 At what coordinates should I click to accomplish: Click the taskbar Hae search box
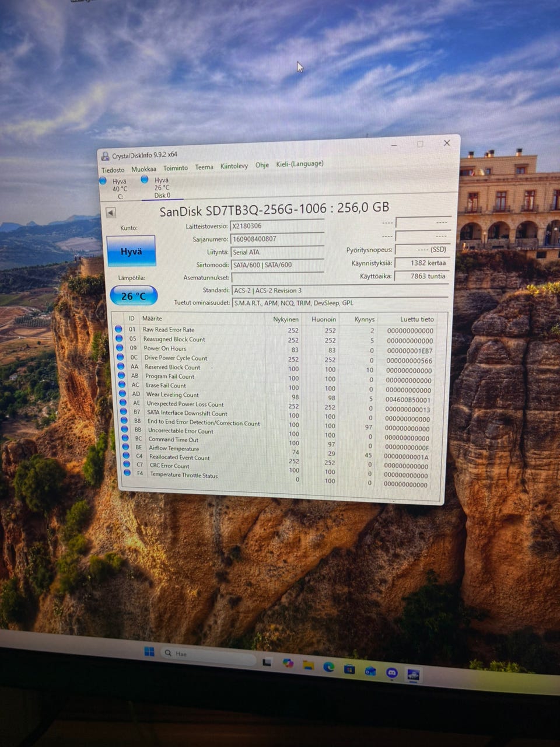click(209, 655)
